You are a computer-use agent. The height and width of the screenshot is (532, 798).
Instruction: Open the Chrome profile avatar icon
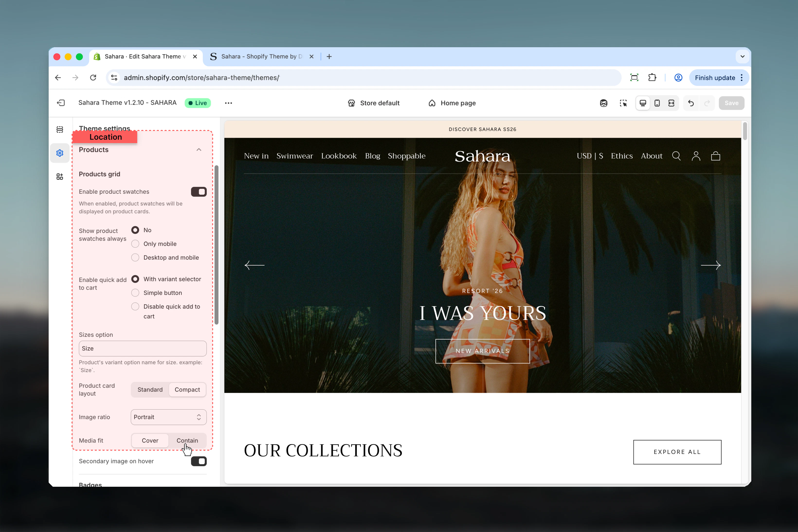click(678, 78)
